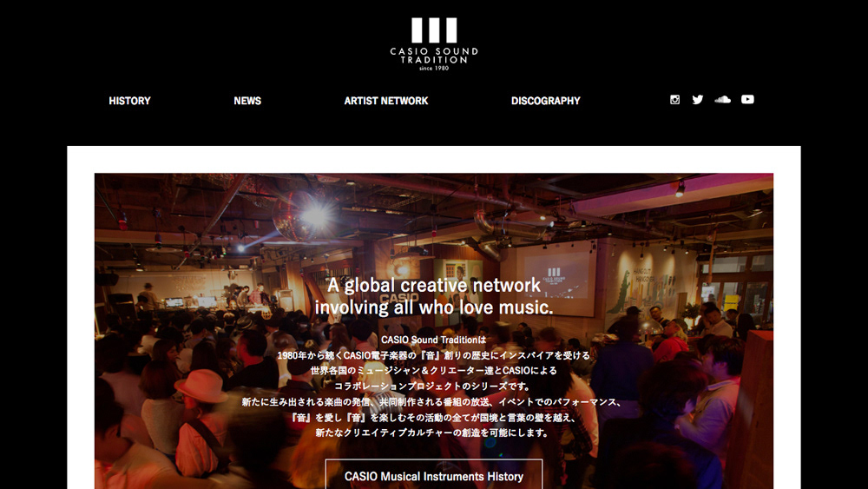The image size is (868, 489).
Task: Go to the HISTORY page
Action: tap(129, 101)
